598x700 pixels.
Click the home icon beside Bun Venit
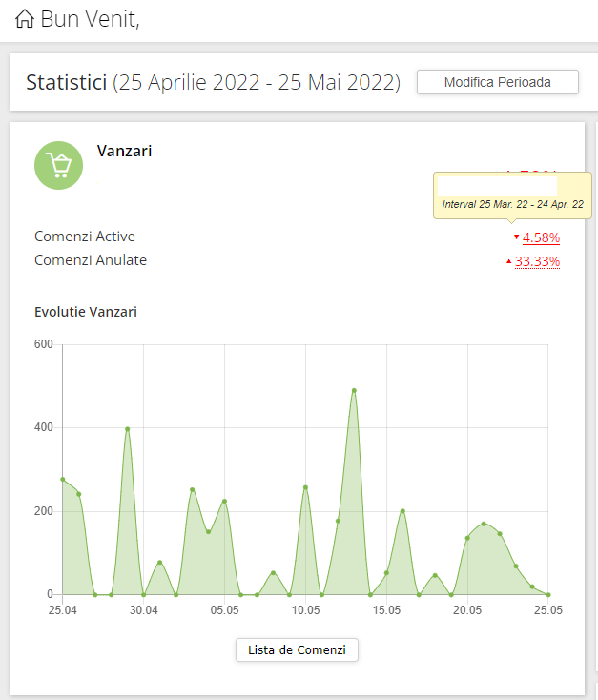(x=26, y=19)
